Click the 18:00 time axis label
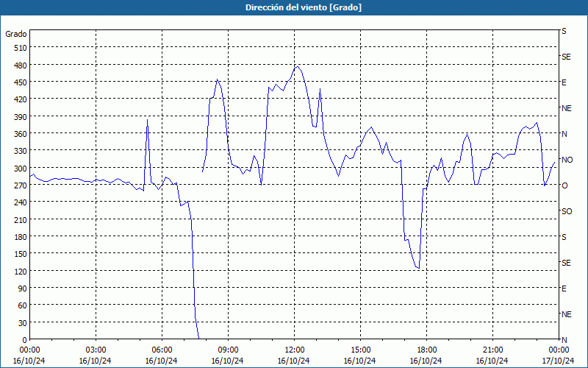The height and width of the screenshot is (368, 588). pyautogui.click(x=426, y=350)
